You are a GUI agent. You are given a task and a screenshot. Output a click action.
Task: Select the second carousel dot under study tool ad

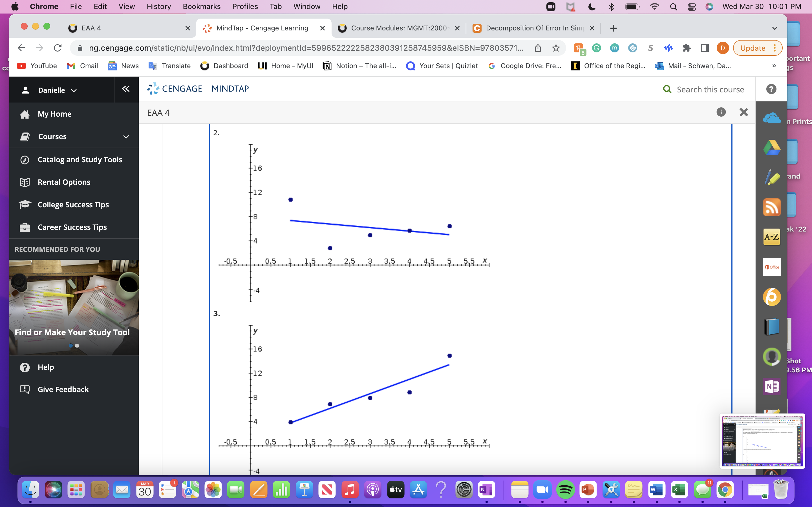pyautogui.click(x=76, y=345)
